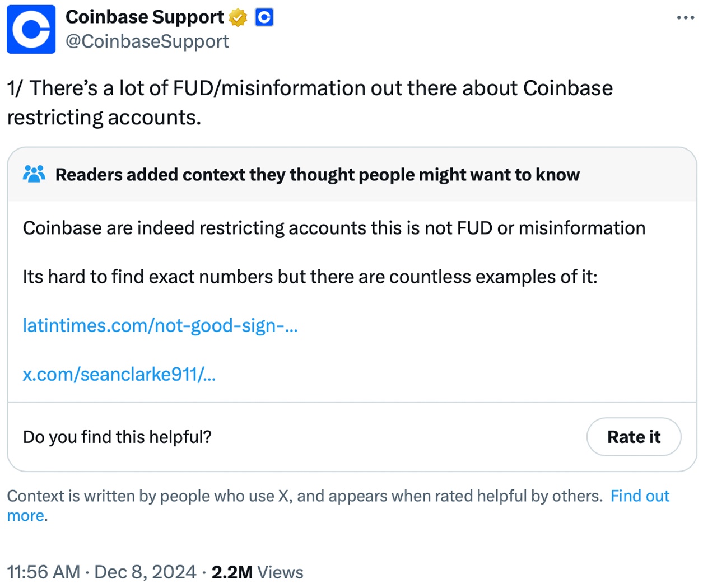Click the Coinbase Support display name
Screen dimensions: 717x588
pyautogui.click(x=145, y=17)
